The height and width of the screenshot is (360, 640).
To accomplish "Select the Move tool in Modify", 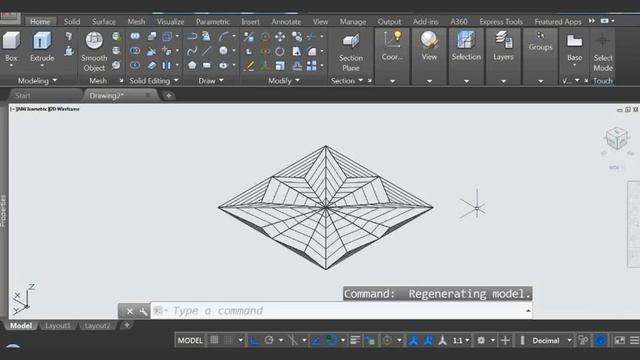I will (280, 37).
